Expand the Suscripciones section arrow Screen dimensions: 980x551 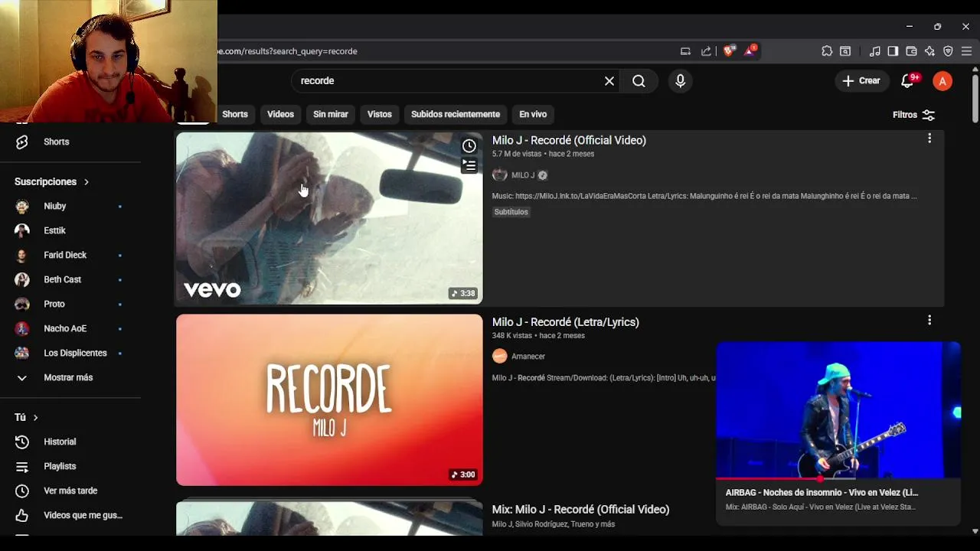click(x=87, y=182)
